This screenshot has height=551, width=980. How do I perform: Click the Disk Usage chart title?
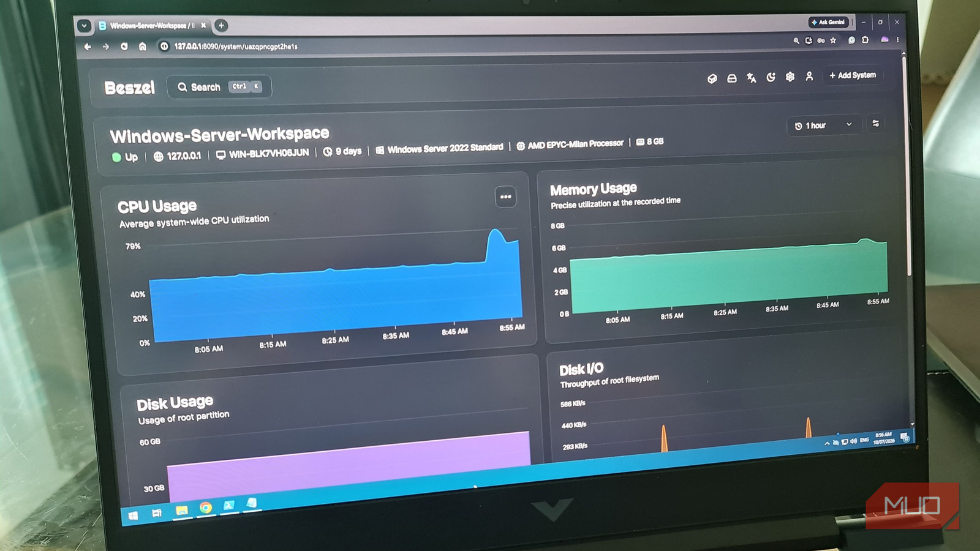point(175,403)
